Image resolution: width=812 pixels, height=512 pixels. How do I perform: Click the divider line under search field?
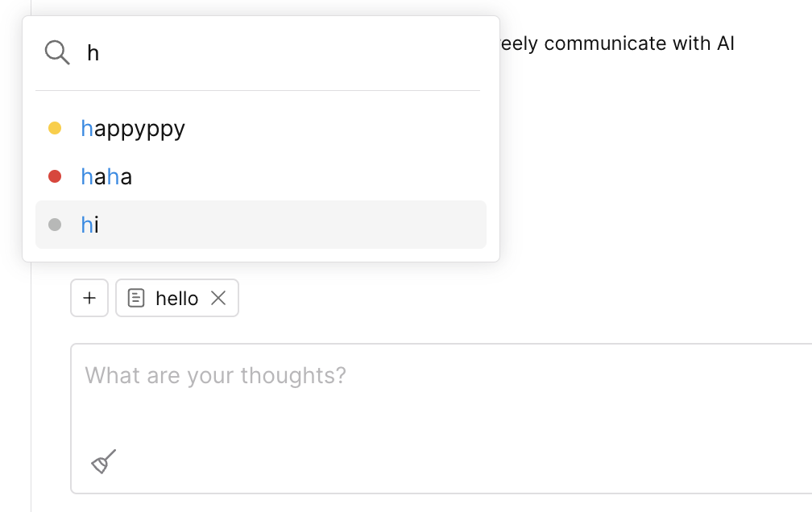click(258, 91)
